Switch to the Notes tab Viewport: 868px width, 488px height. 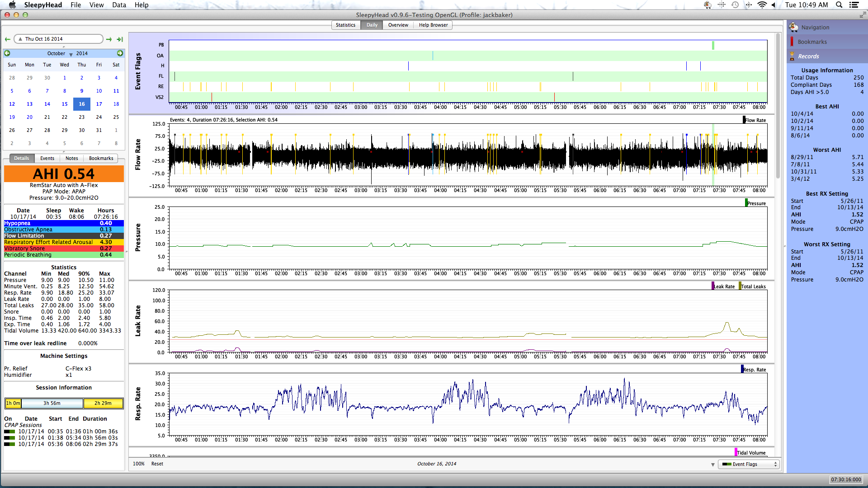pos(71,159)
